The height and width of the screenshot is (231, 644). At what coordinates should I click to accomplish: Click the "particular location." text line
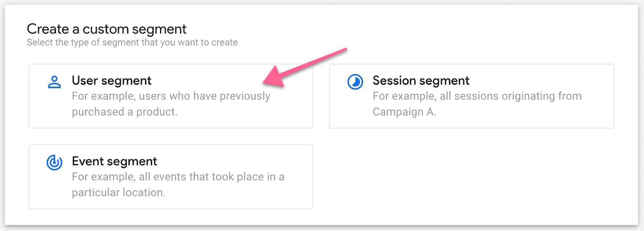pos(119,192)
